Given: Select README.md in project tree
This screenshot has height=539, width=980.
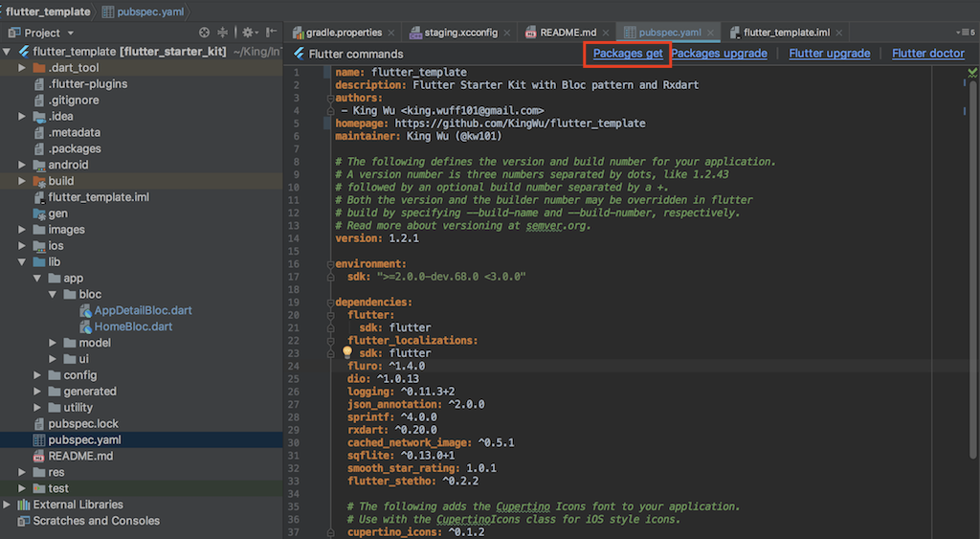Looking at the screenshot, I should point(80,457).
